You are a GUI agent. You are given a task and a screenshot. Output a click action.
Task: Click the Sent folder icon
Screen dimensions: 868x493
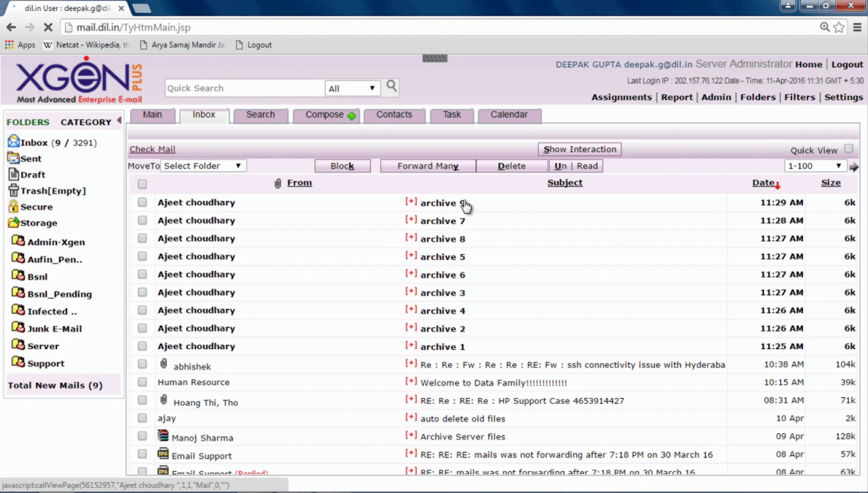click(12, 158)
